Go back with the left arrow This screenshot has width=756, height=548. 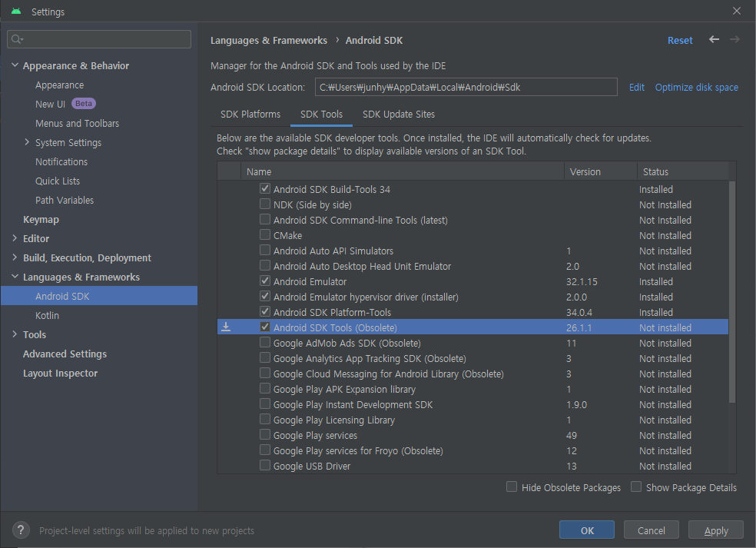[714, 39]
